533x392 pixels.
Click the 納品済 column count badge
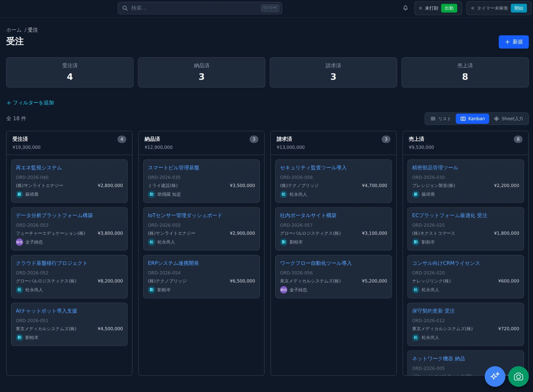tap(254, 139)
